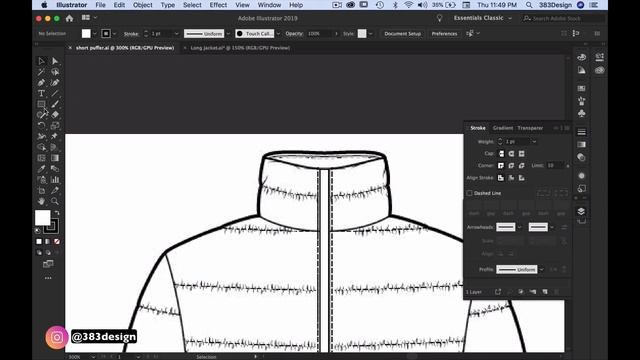Viewport: 640px width, 360px height.
Task: Select the Type tool
Action: tap(41, 93)
